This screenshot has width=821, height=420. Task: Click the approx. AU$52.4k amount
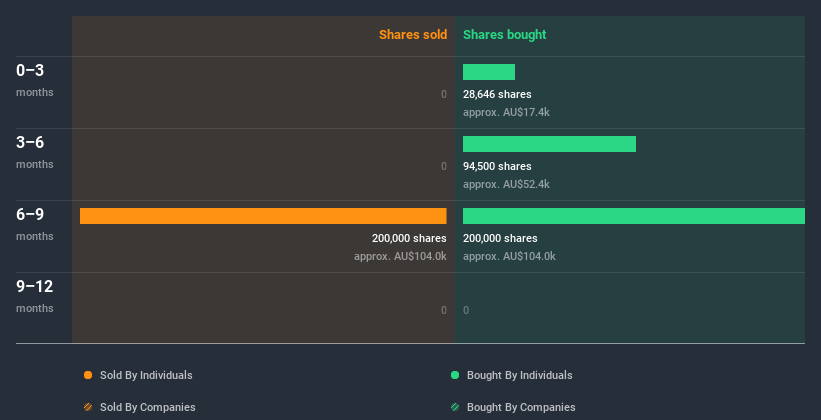point(506,184)
